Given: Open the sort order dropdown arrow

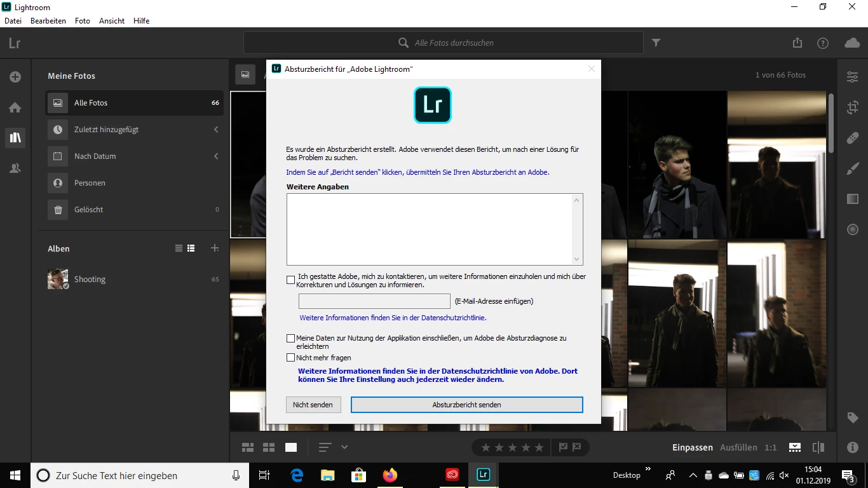Looking at the screenshot, I should pyautogui.click(x=344, y=447).
